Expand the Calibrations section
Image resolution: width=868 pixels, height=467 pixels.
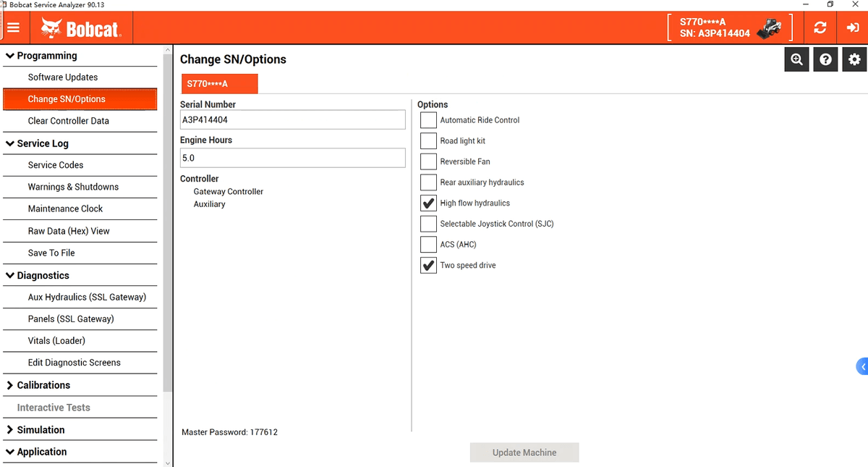point(10,385)
